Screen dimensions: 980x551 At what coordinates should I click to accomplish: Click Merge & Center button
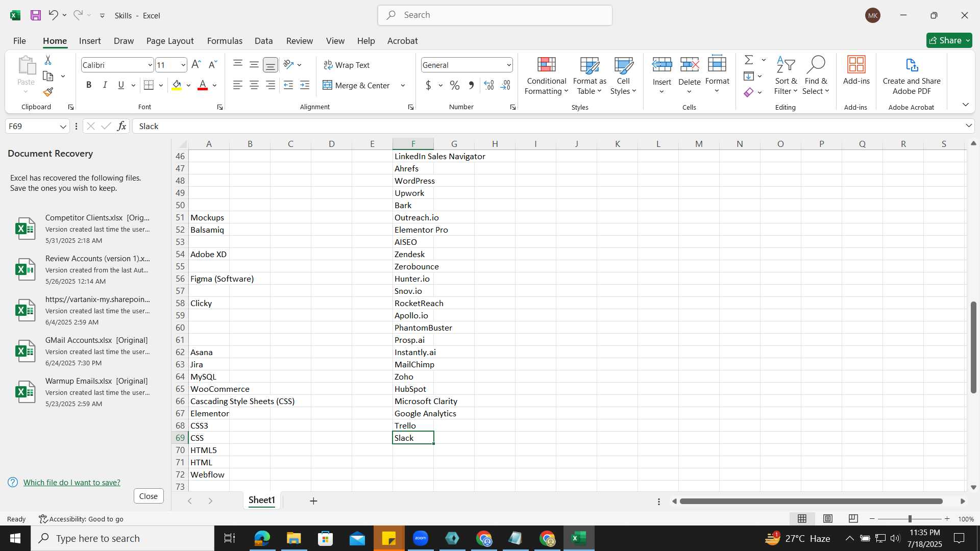click(356, 85)
